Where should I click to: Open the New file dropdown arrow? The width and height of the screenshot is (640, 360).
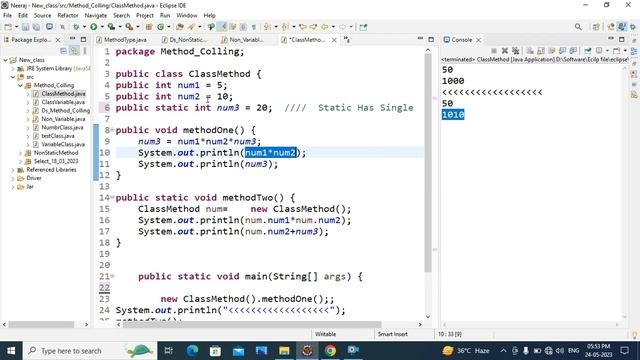coord(16,27)
